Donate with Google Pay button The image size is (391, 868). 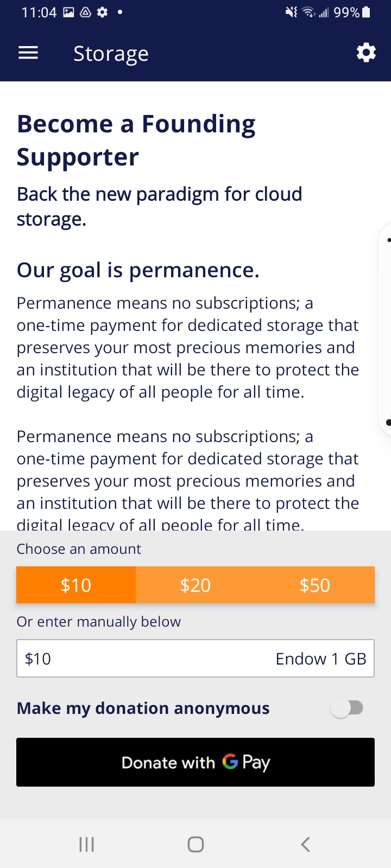click(x=195, y=762)
